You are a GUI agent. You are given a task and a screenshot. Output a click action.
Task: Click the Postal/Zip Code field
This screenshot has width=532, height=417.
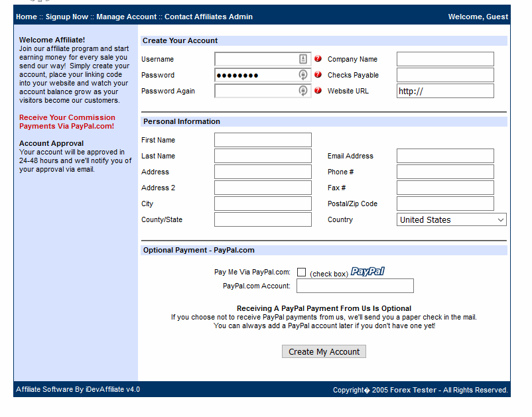pyautogui.click(x=445, y=204)
